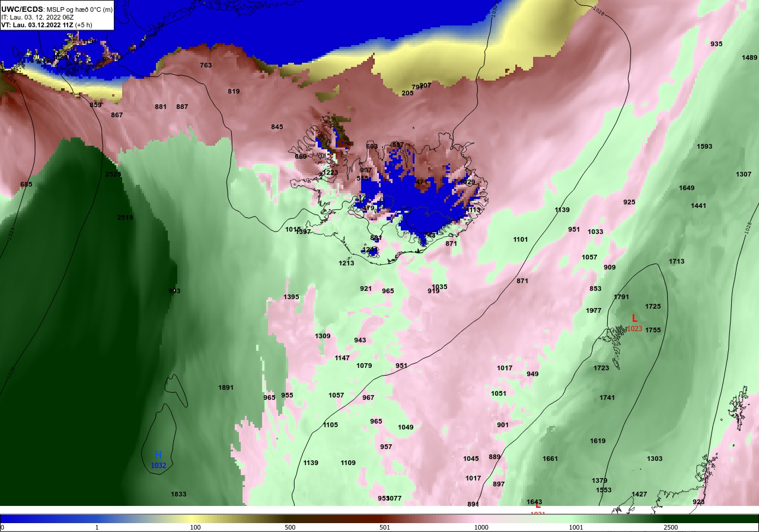Click the height value "1309"
This screenshot has height=532, width=759.
pyautogui.click(x=323, y=336)
